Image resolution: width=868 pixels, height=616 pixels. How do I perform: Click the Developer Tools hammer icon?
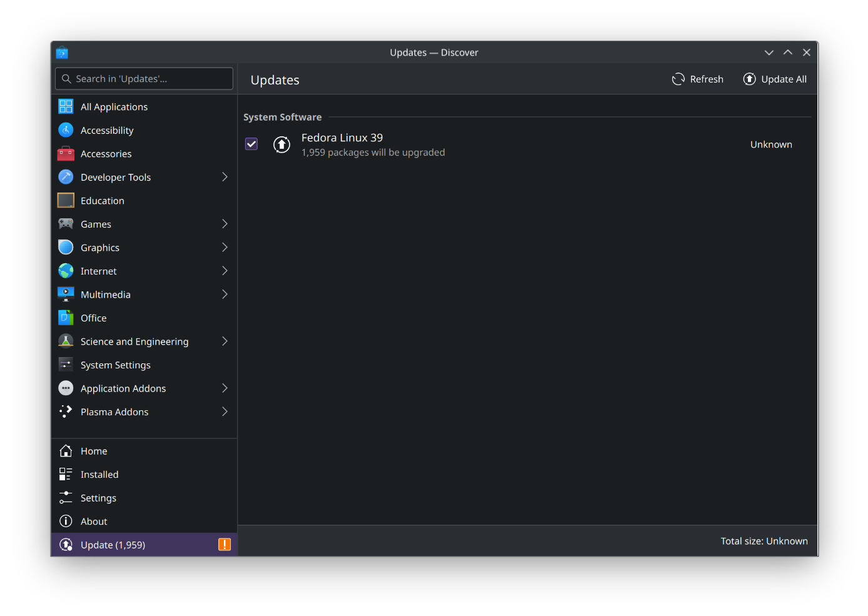coord(66,177)
